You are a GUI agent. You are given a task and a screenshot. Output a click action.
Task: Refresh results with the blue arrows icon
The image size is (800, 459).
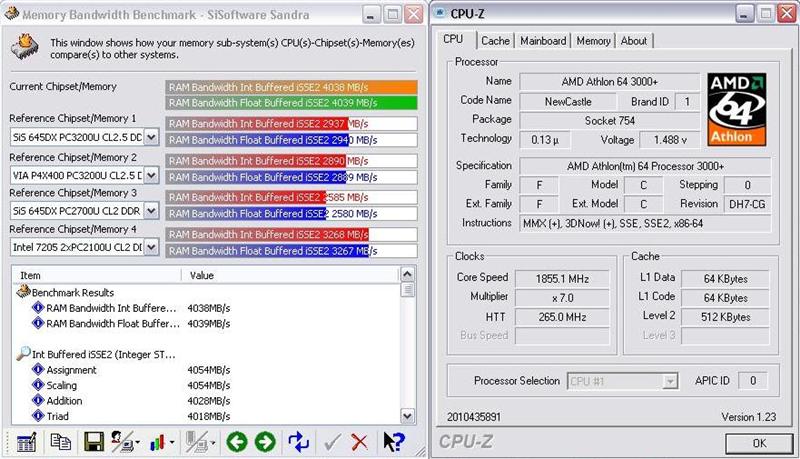pyautogui.click(x=299, y=441)
